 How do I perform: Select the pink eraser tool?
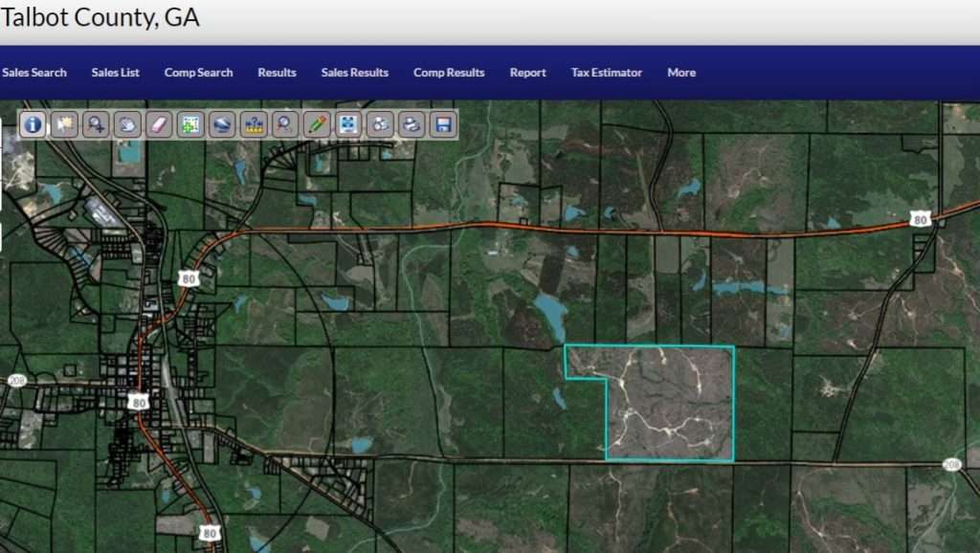pyautogui.click(x=159, y=124)
